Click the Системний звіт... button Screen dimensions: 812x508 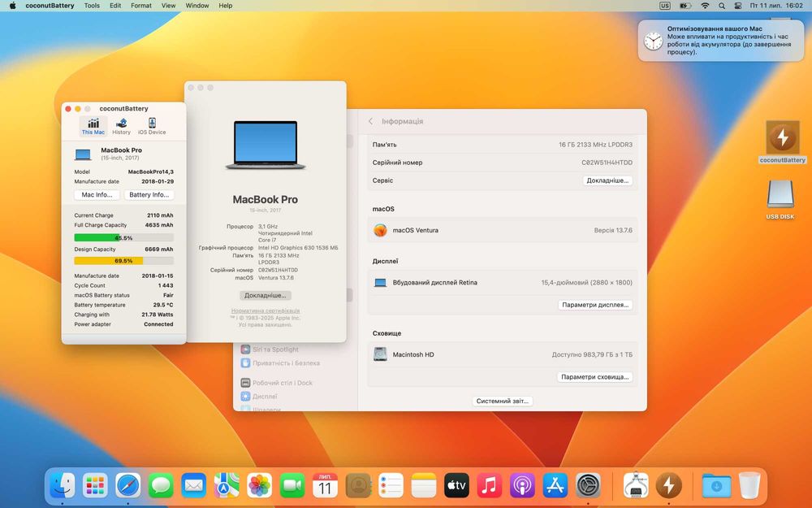pos(503,401)
